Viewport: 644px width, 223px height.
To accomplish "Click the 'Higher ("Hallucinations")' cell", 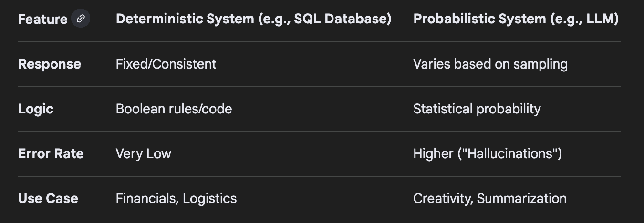I will point(487,154).
